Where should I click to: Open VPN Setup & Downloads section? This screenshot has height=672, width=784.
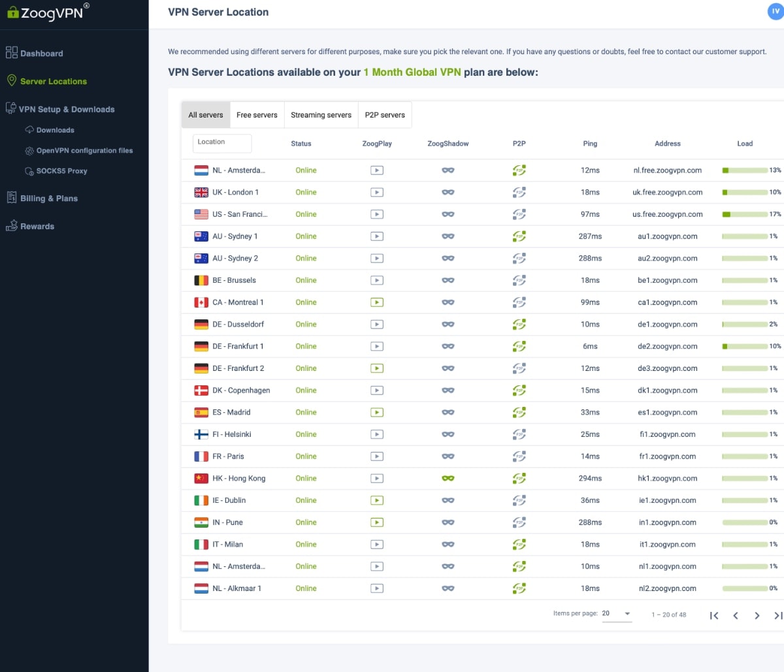[60, 109]
